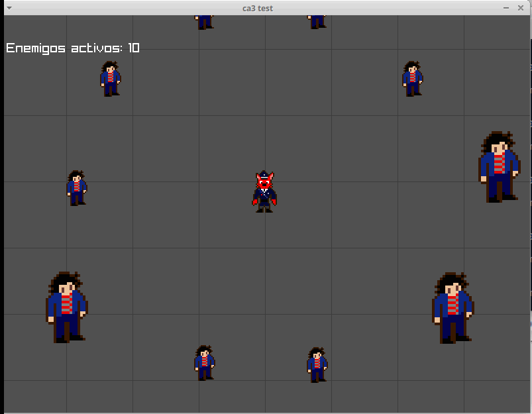Click the red devil police character in center

[264, 191]
